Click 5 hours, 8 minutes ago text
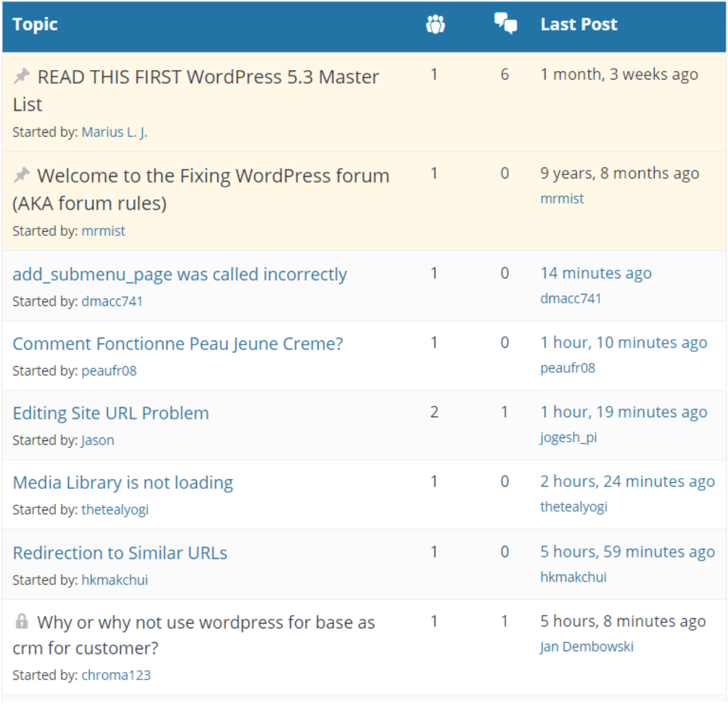The height and width of the screenshot is (705, 728). 623,621
